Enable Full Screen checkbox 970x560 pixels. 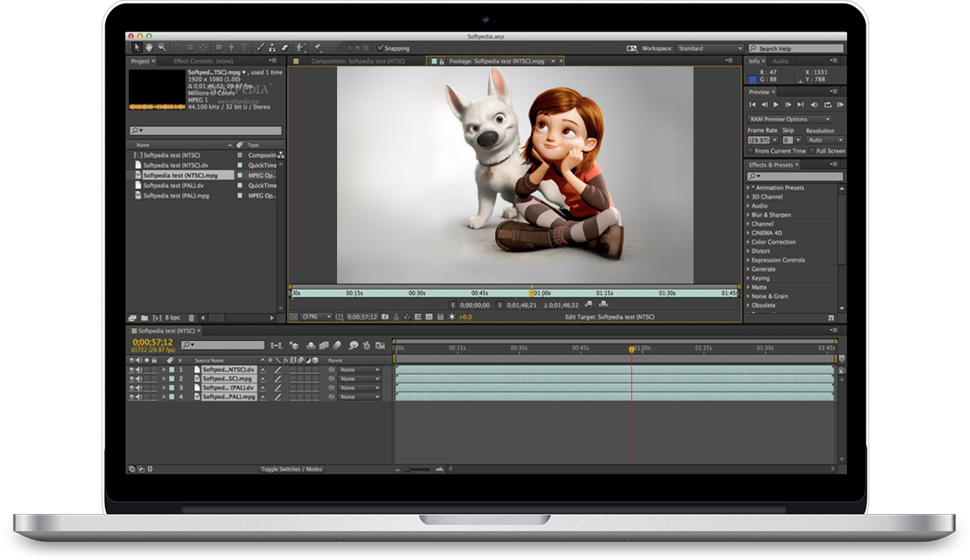812,151
